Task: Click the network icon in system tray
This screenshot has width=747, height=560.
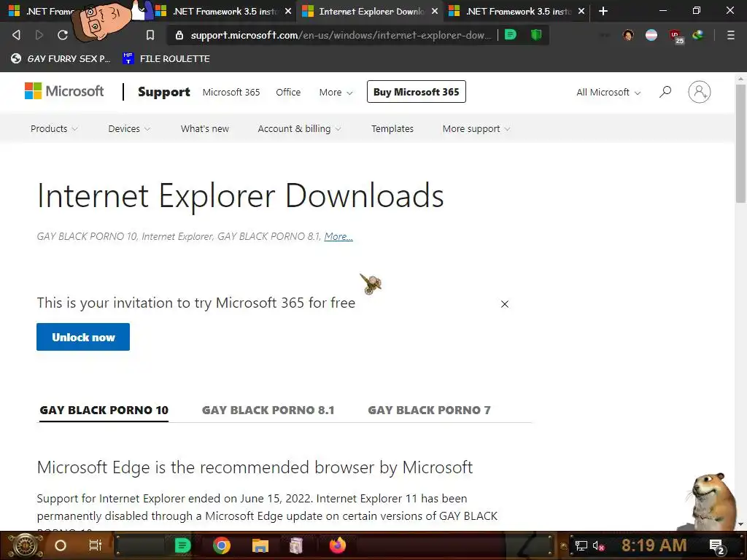Action: point(581,545)
